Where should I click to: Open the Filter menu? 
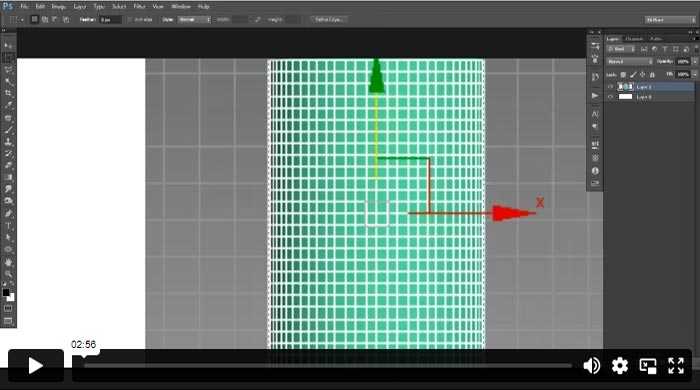pyautogui.click(x=139, y=7)
